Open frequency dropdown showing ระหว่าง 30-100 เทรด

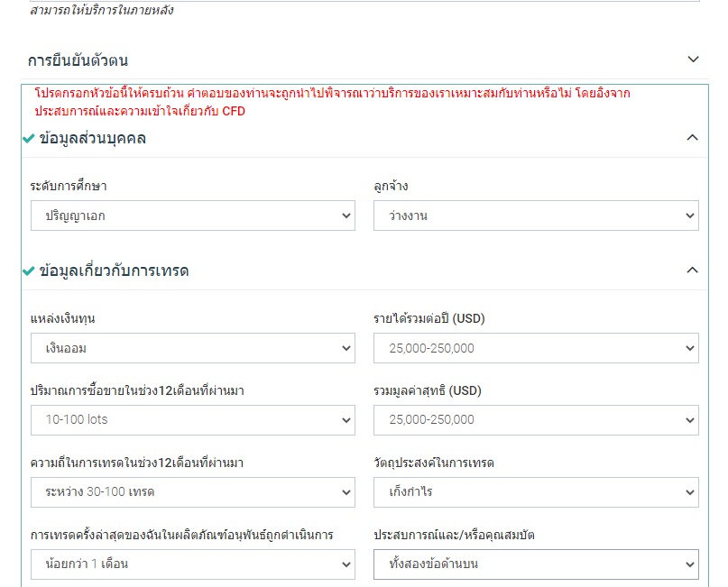[x=193, y=491]
